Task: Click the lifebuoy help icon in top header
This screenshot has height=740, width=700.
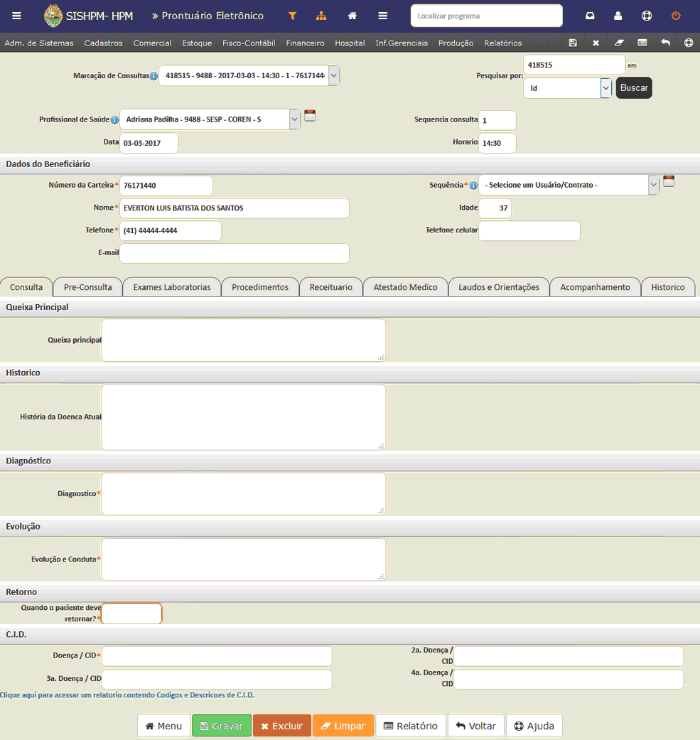Action: 647,16
